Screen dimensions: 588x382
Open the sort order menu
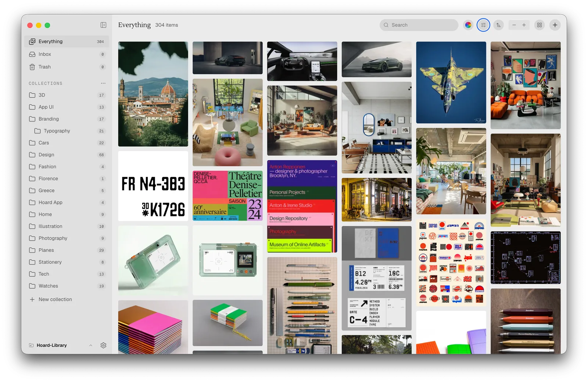(x=498, y=25)
